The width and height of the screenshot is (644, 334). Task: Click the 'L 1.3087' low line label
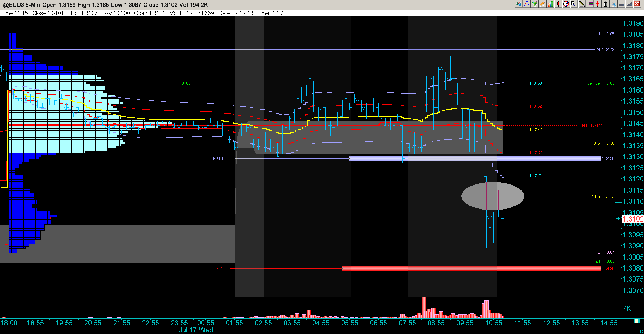click(606, 252)
